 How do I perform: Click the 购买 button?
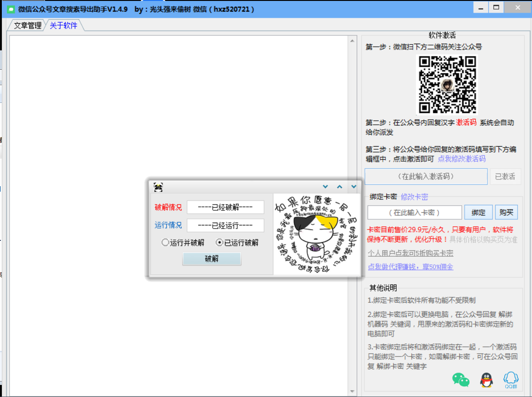click(x=506, y=213)
